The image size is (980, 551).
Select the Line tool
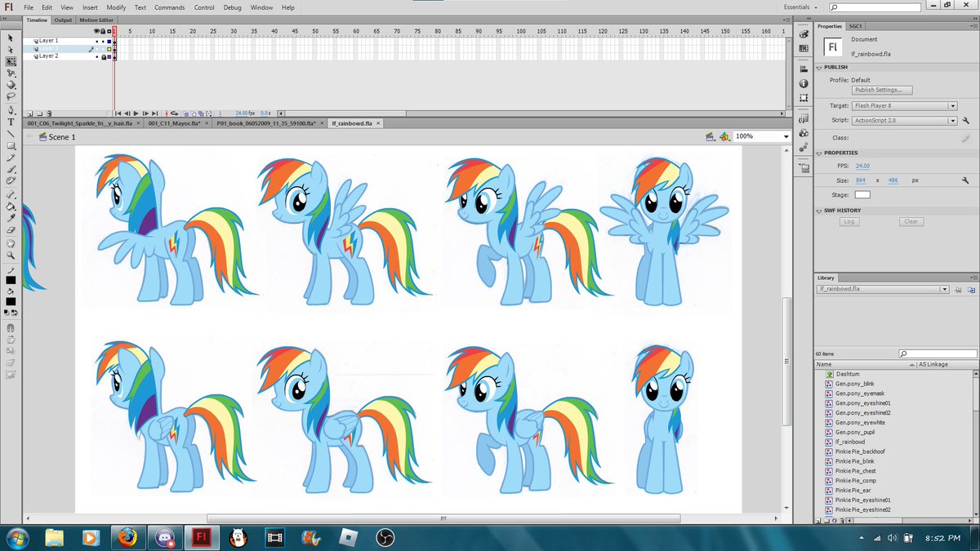click(x=11, y=133)
